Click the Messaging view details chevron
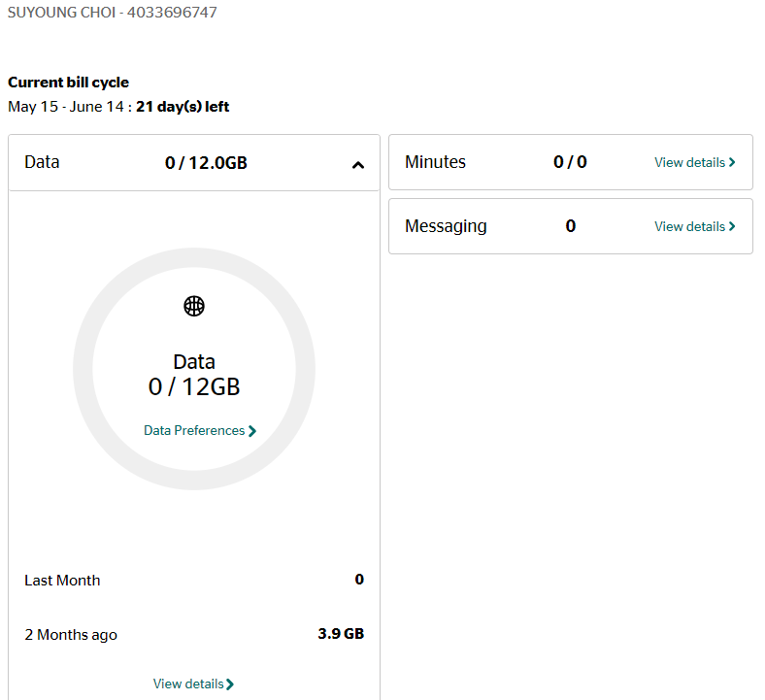Screen dimensions: 765x700 732,226
